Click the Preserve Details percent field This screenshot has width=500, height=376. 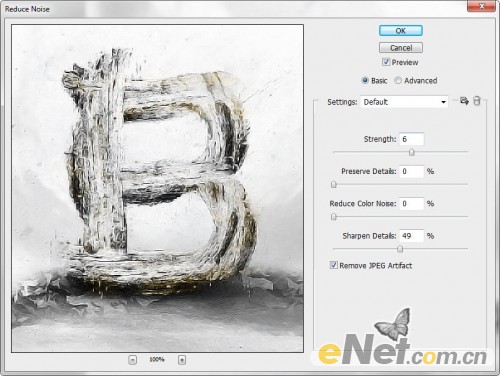tap(412, 171)
